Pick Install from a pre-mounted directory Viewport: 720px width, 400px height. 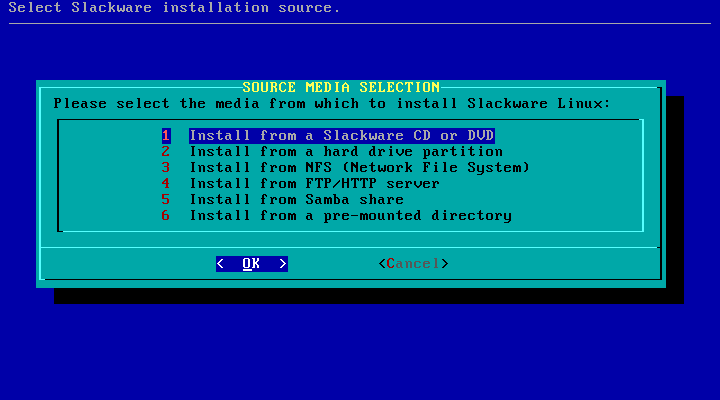[350, 216]
